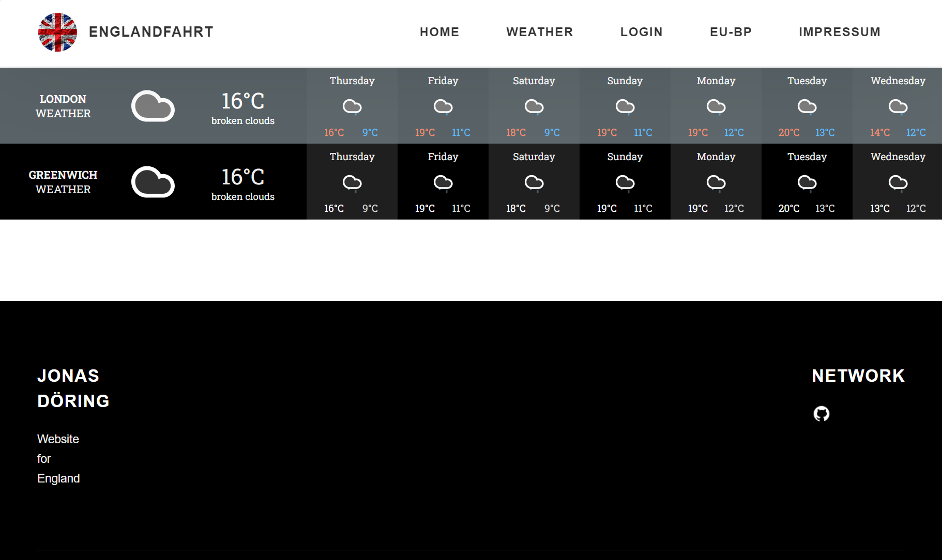The image size is (942, 560).
Task: Open the Weather navigation item
Action: (540, 32)
